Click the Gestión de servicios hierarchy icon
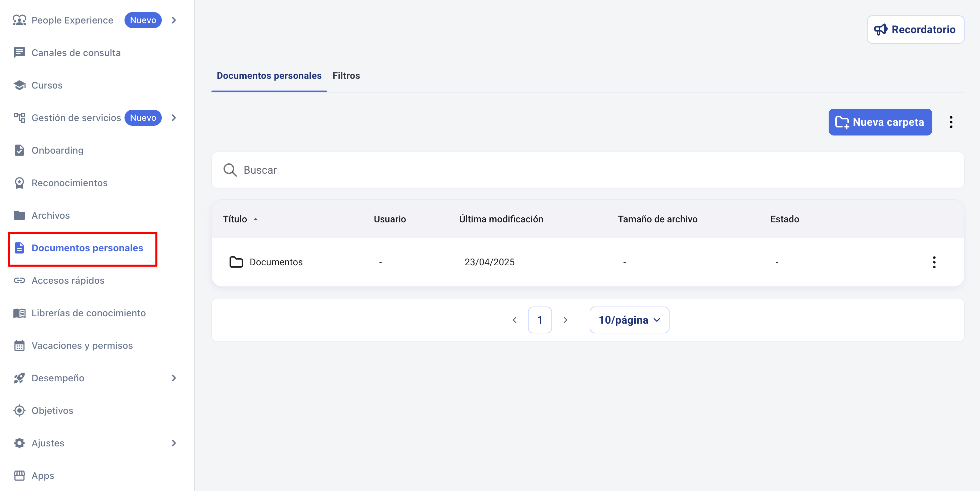This screenshot has height=491, width=980. click(19, 117)
